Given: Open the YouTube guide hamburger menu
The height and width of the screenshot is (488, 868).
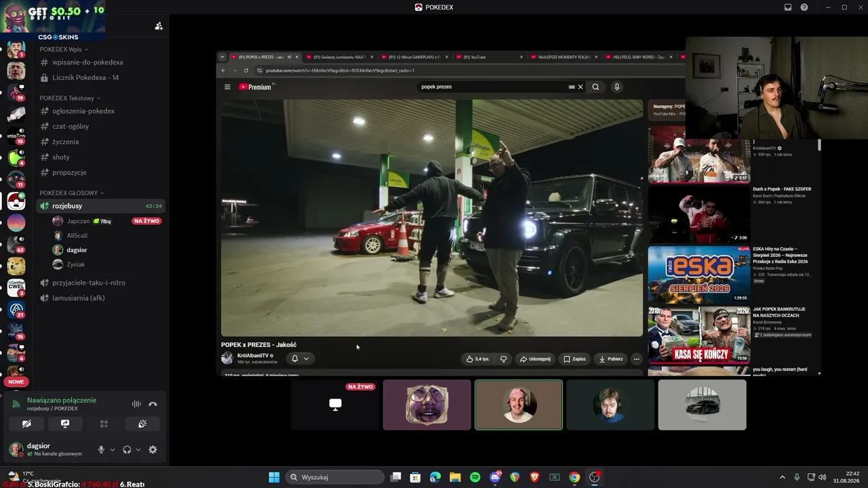Looking at the screenshot, I should (x=227, y=87).
